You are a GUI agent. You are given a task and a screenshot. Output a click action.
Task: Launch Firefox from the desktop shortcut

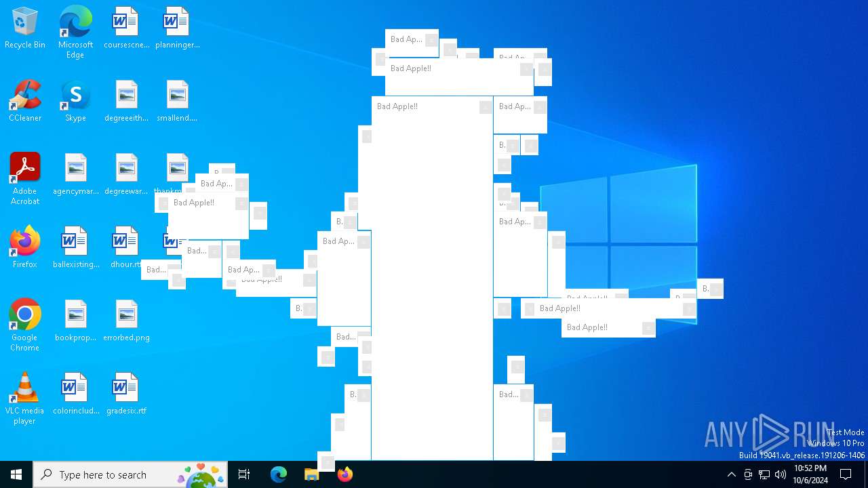(25, 248)
